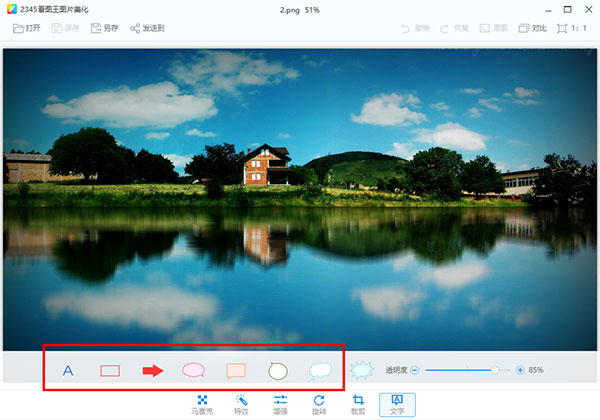
Task: Open the 增强 enhance tab
Action: [x=280, y=404]
